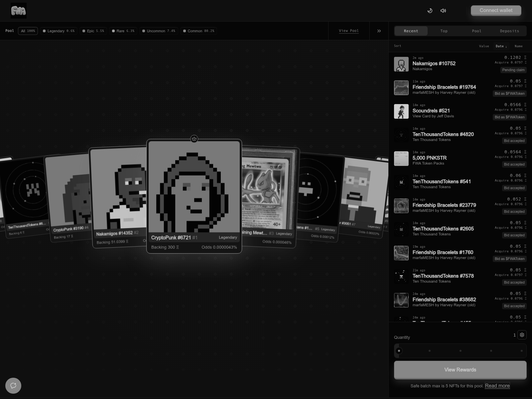Screen dimensions: 532x399
Task: Open Friendship Bracelets #23779 thumbnail
Action: 401,206
